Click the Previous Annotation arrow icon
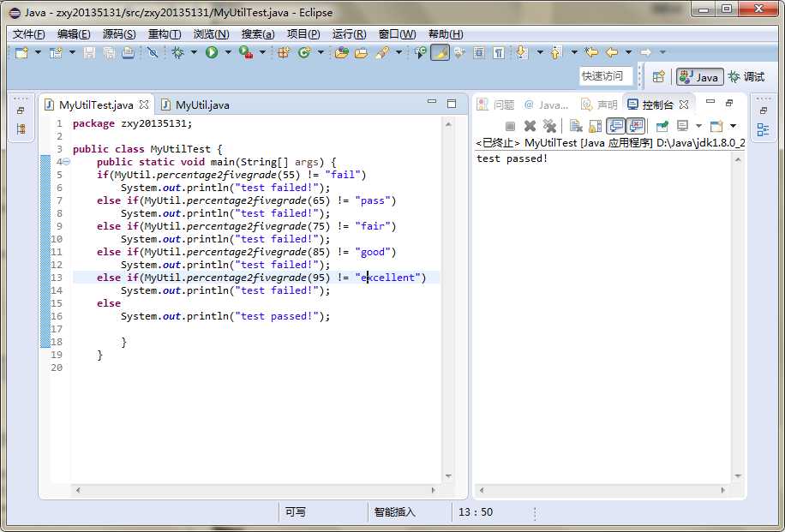This screenshot has height=532, width=785. pos(556,52)
